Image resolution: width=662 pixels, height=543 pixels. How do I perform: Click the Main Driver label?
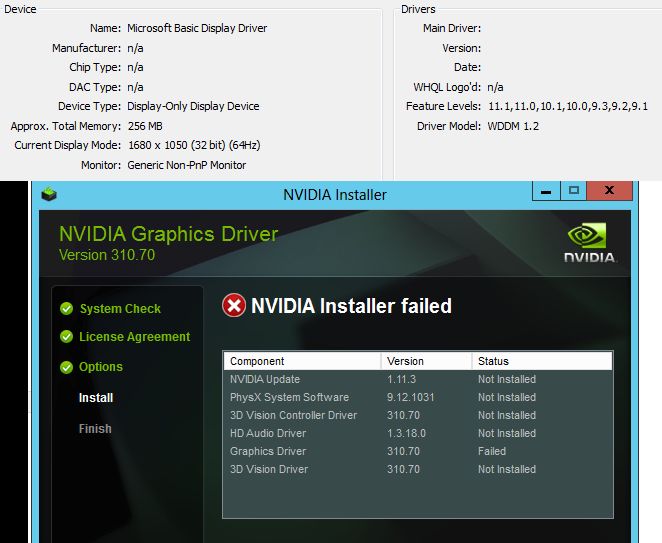point(452,28)
